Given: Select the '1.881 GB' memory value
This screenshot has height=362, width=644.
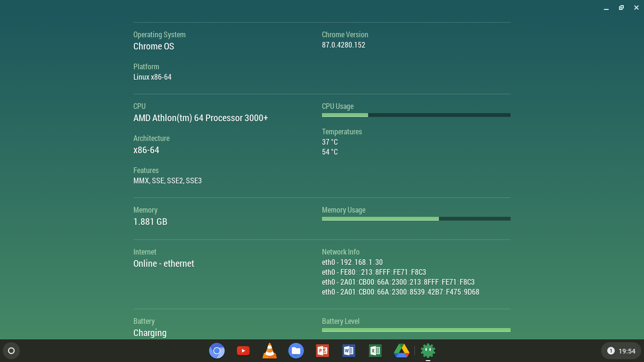Looking at the screenshot, I should [x=150, y=222].
